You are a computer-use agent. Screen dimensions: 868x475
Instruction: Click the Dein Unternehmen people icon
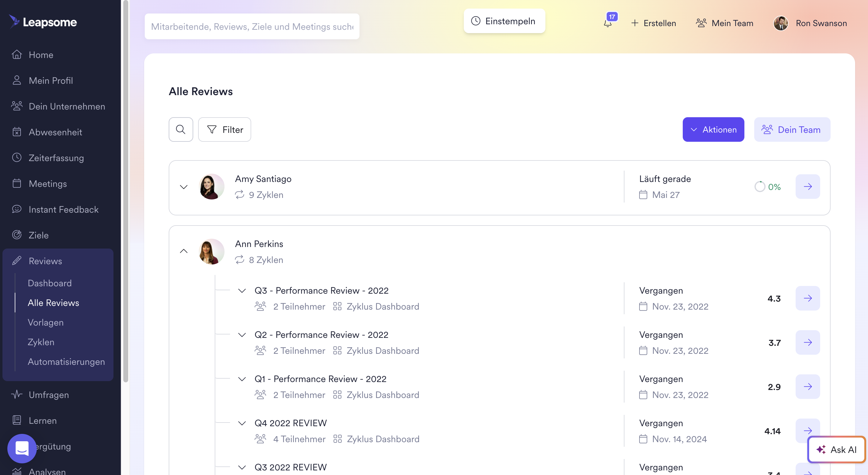click(x=17, y=106)
